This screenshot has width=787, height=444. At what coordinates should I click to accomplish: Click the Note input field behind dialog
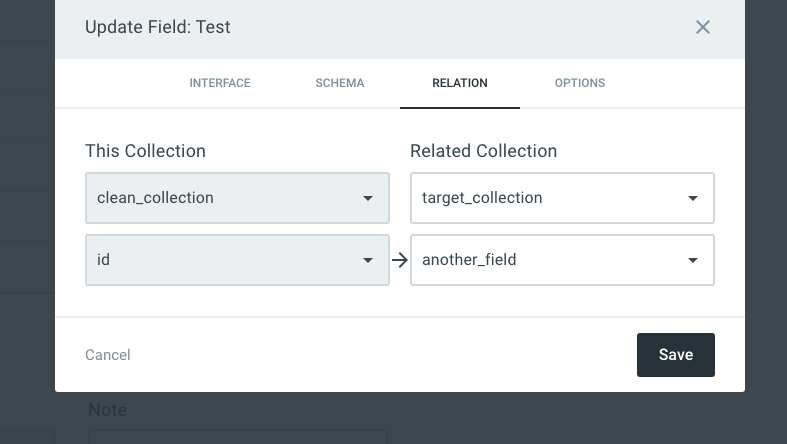point(237,436)
